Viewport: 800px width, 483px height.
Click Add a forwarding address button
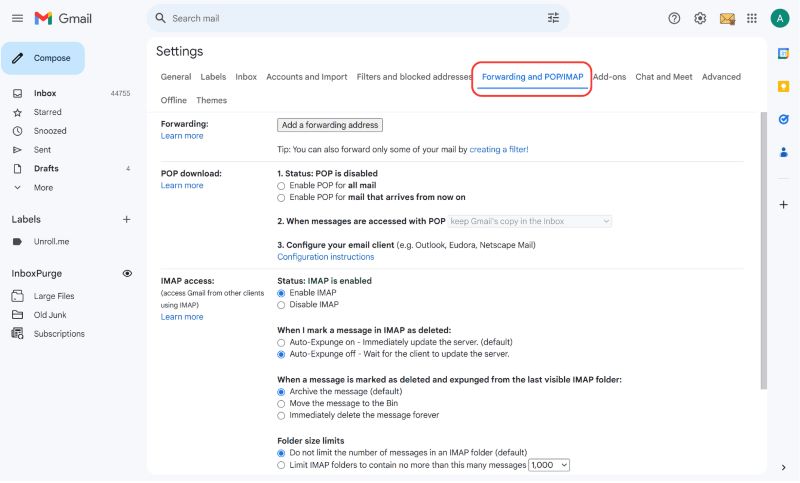point(330,125)
